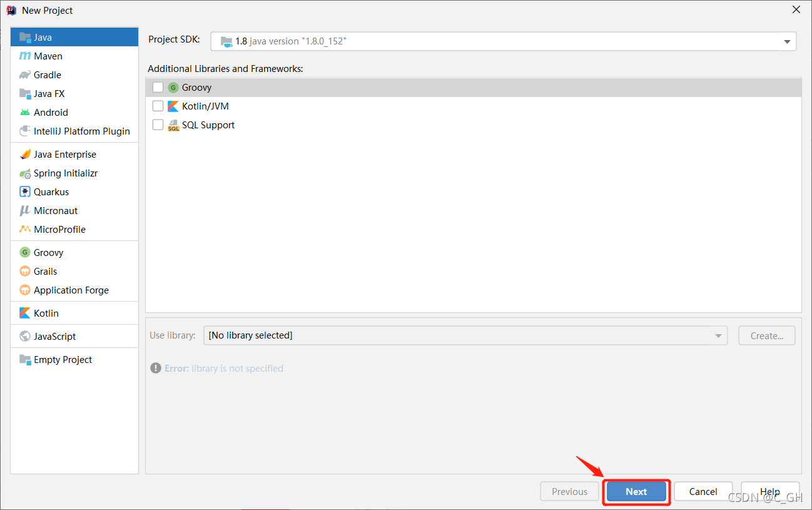The width and height of the screenshot is (812, 510).
Task: Click the Groovy icon in sidebar
Action: pyautogui.click(x=25, y=252)
